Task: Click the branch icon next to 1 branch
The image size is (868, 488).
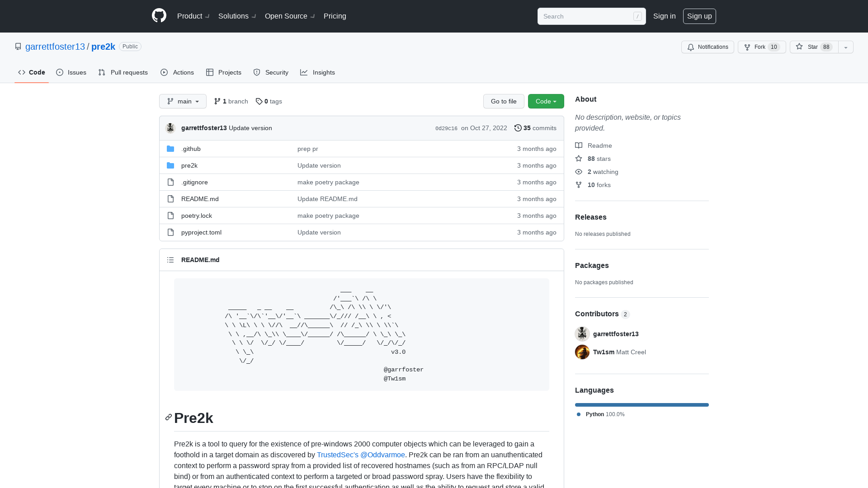Action: (x=217, y=101)
